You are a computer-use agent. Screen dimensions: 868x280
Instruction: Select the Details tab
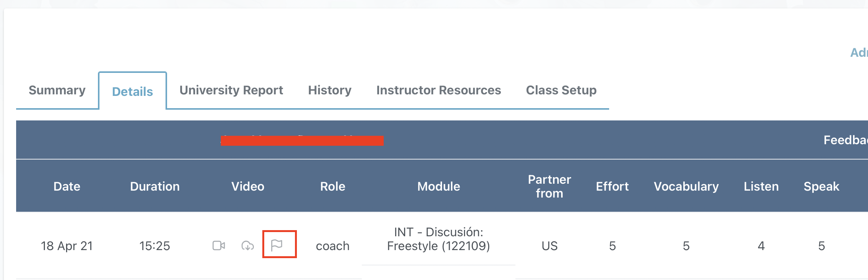[133, 92]
